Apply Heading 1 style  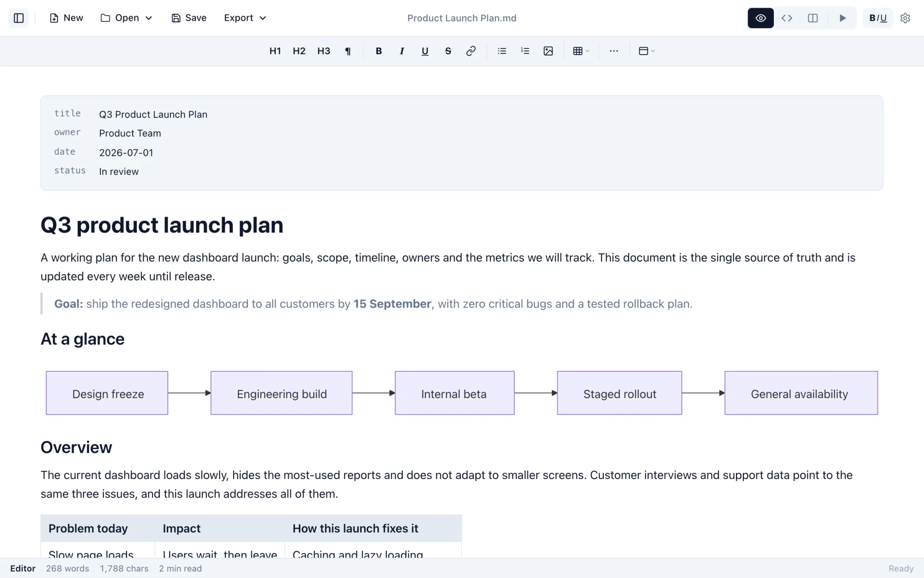click(x=275, y=51)
